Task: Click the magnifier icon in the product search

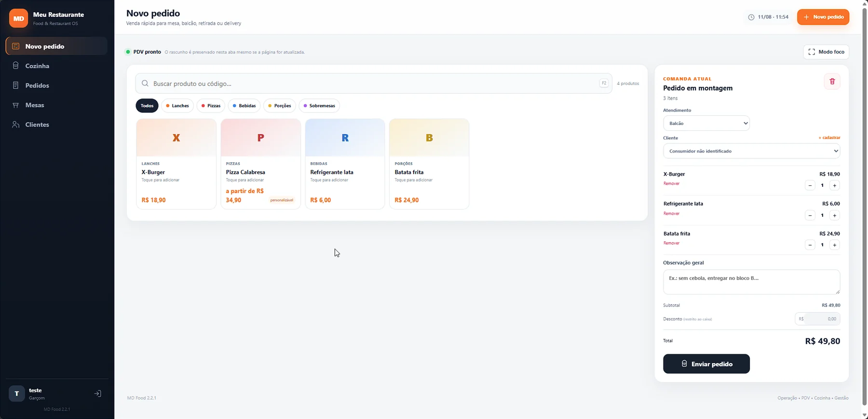Action: [145, 84]
